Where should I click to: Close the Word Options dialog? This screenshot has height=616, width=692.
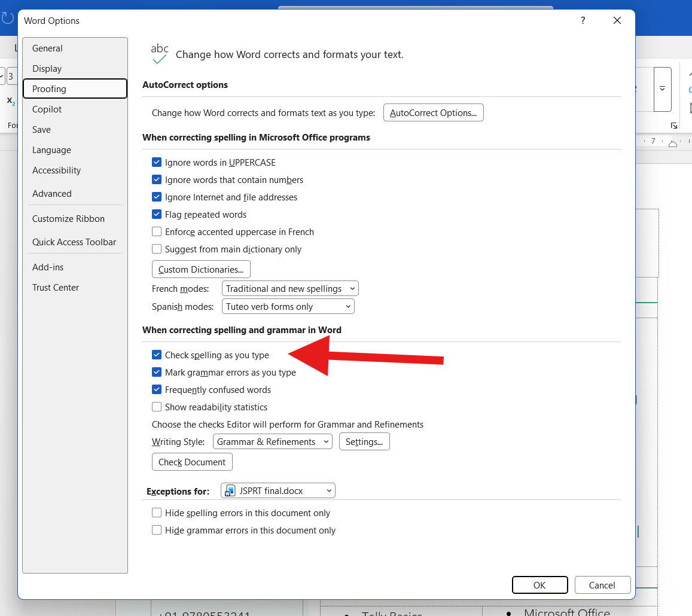tap(617, 21)
